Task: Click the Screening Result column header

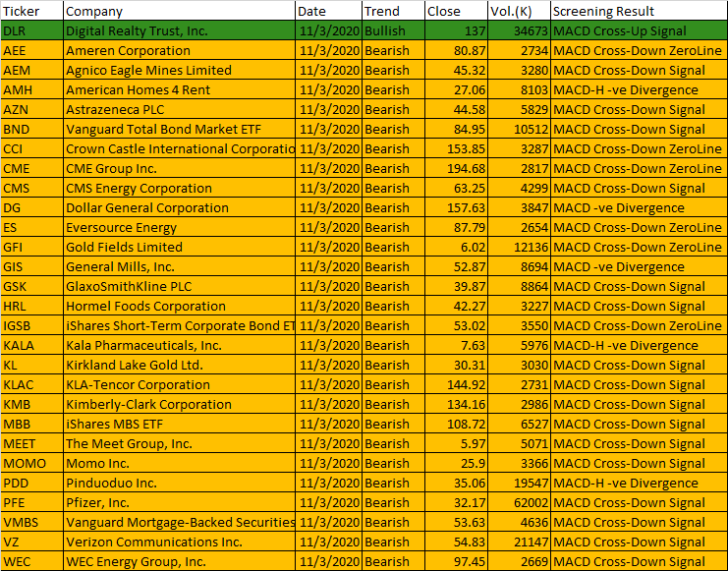Action: click(639, 11)
